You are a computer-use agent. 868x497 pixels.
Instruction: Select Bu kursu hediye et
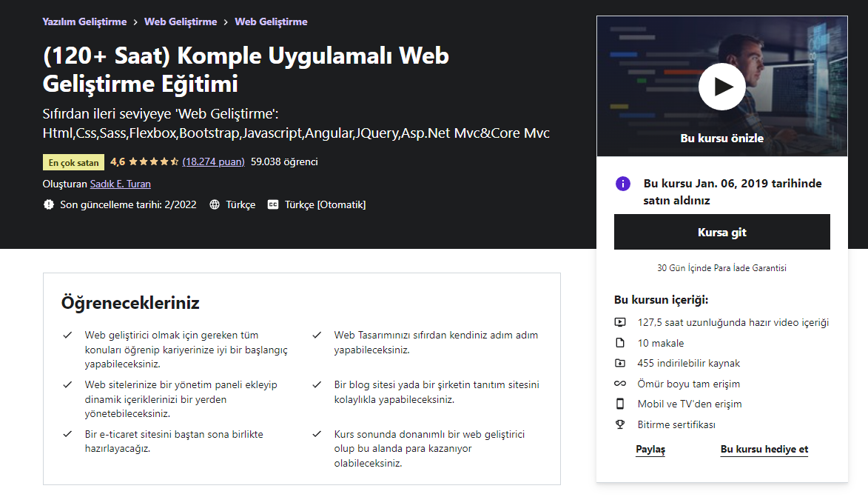(764, 449)
